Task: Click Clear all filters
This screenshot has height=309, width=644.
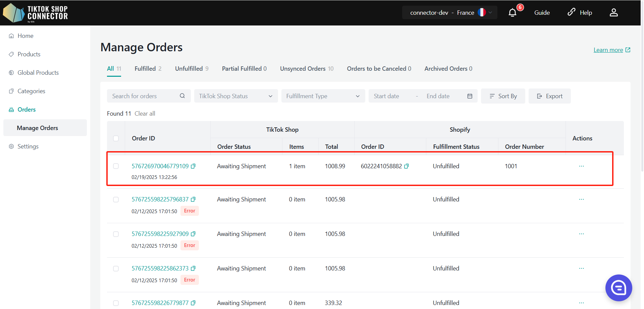Action: 145,114
